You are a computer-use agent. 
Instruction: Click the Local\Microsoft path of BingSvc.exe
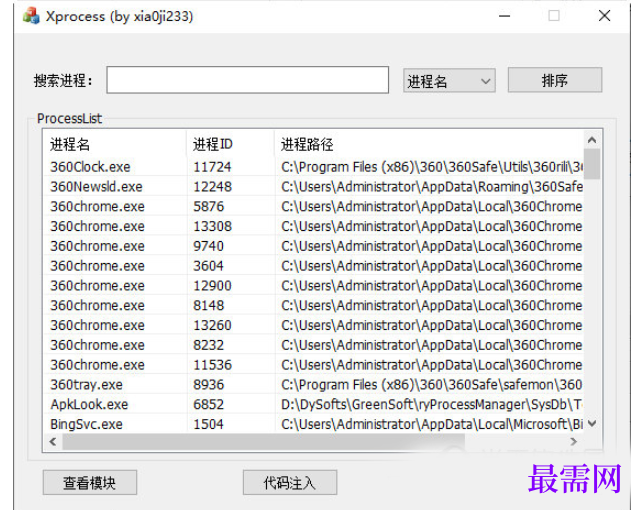432,424
